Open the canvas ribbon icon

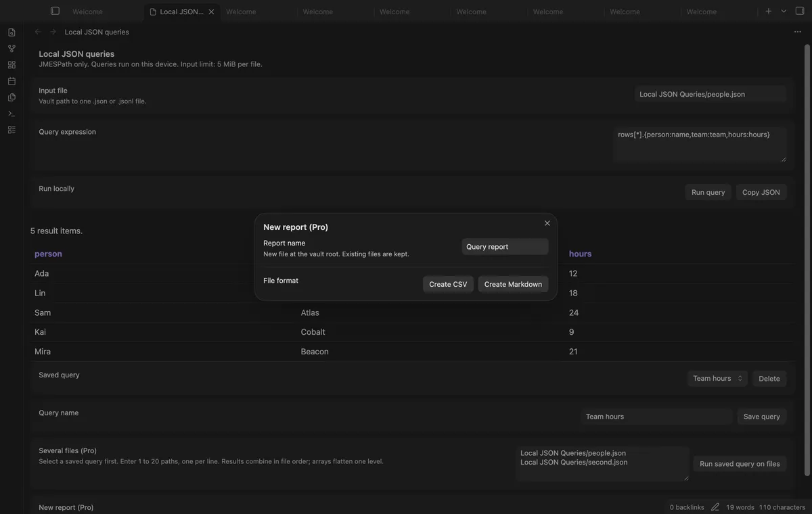tap(12, 65)
